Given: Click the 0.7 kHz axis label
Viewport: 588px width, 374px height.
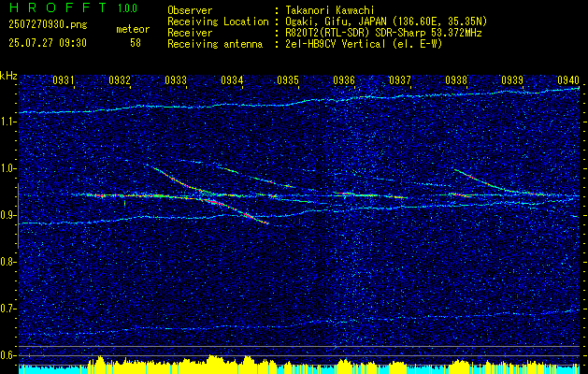Looking at the screenshot, I should pos(8,309).
